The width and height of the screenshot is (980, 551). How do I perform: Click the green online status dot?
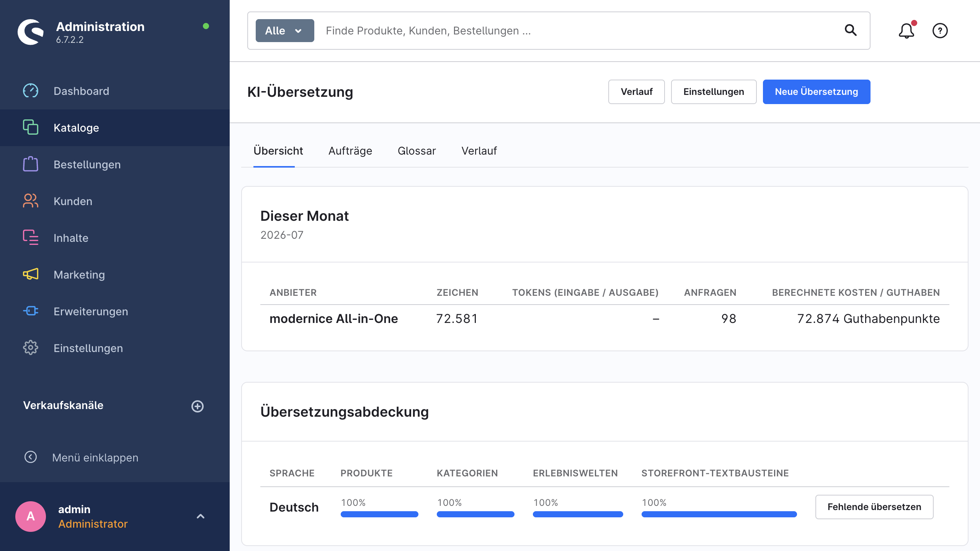(x=206, y=26)
